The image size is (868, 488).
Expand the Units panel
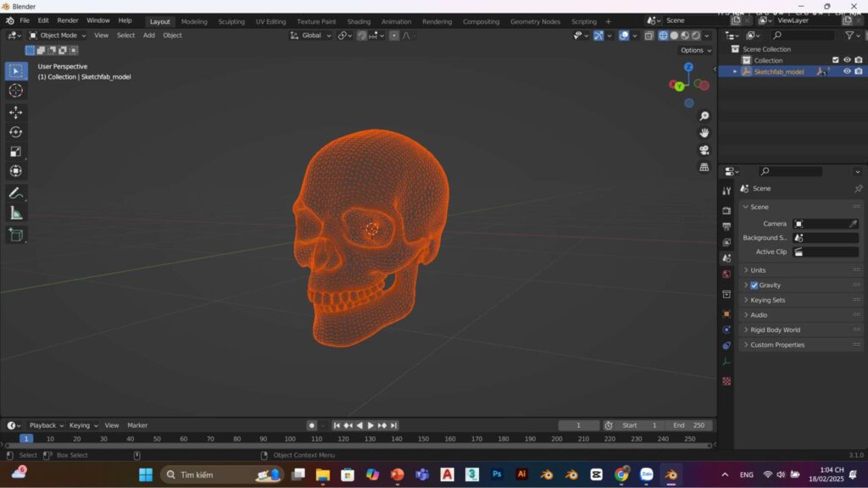click(758, 270)
